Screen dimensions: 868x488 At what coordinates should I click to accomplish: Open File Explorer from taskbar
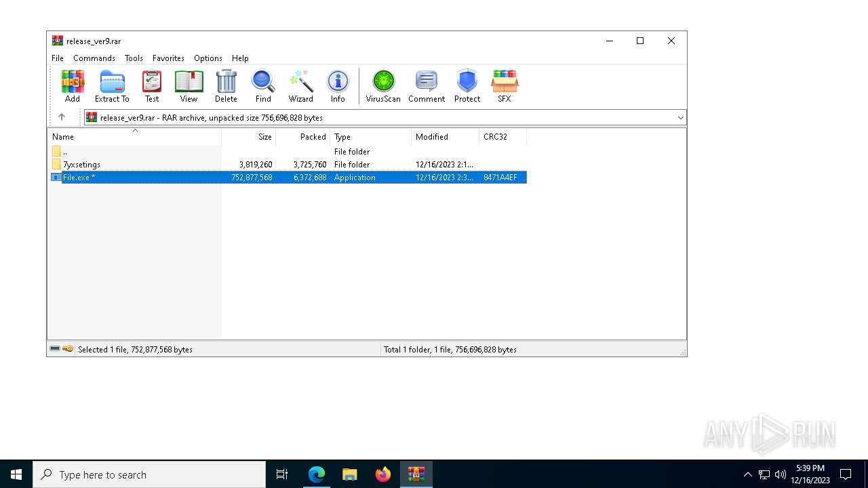click(350, 474)
